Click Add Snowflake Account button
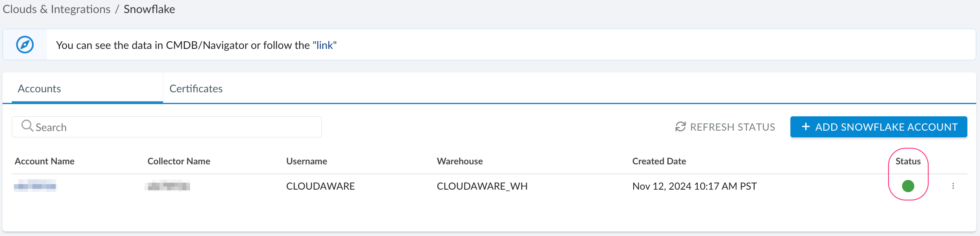Image resolution: width=980 pixels, height=236 pixels. pyautogui.click(x=878, y=127)
